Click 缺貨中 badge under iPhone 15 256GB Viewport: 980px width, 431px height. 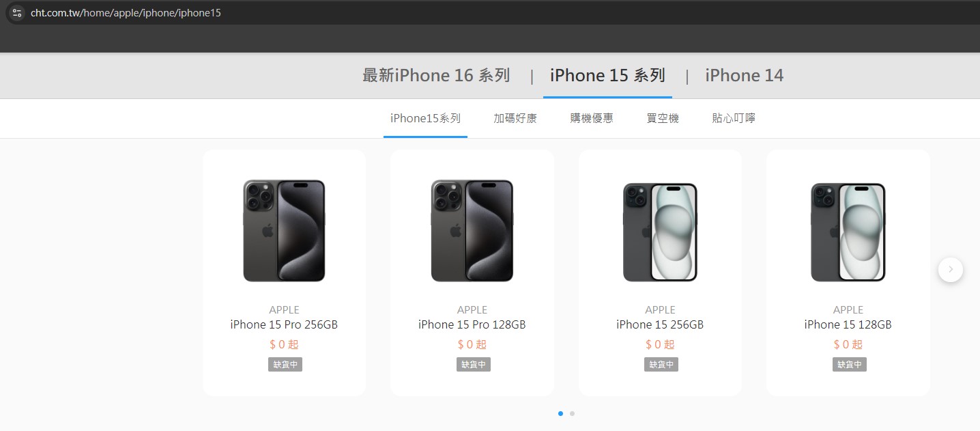[x=661, y=365]
